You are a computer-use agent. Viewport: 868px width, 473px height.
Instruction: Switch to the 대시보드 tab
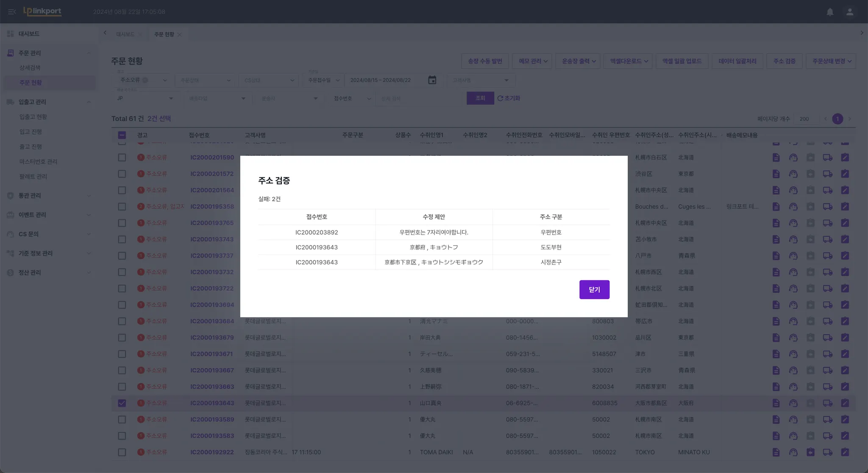coord(125,34)
